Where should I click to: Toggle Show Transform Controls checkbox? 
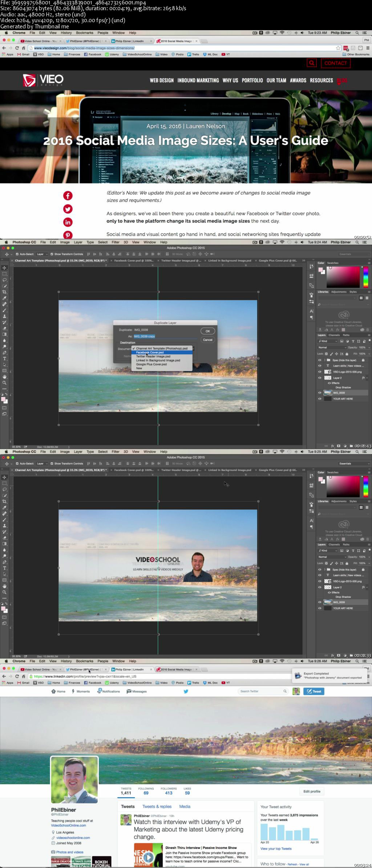(52, 464)
